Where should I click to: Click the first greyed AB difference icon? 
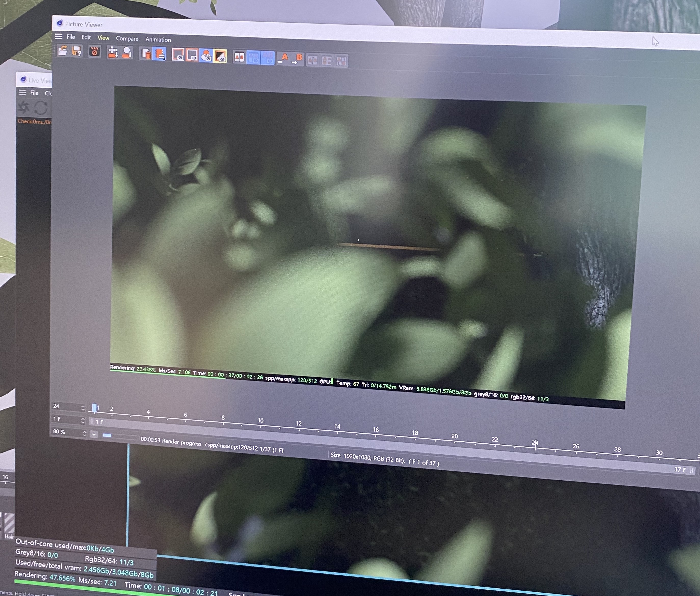[x=312, y=60]
